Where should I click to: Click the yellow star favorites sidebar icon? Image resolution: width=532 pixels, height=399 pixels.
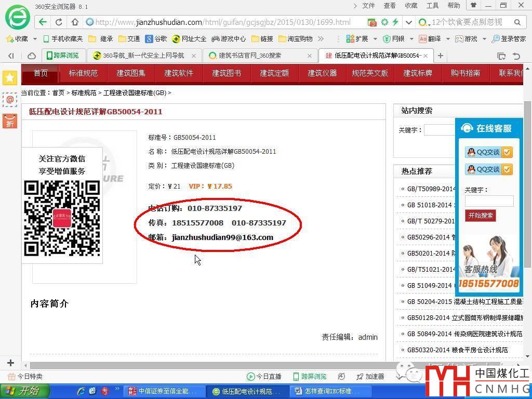pyautogui.click(x=10, y=78)
